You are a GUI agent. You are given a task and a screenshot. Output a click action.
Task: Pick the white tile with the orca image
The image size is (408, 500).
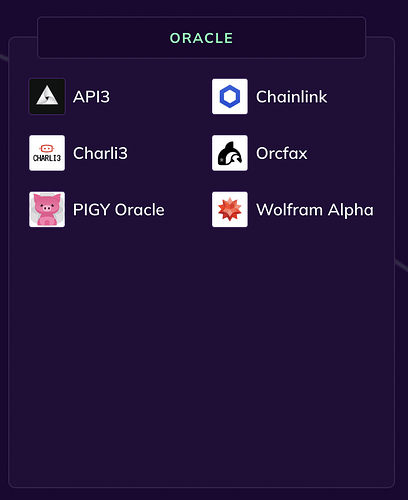[230, 153]
